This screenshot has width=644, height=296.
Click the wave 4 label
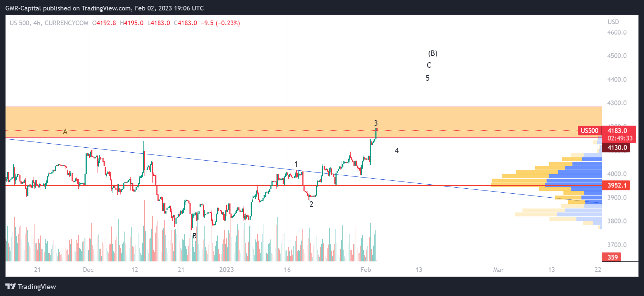(397, 151)
